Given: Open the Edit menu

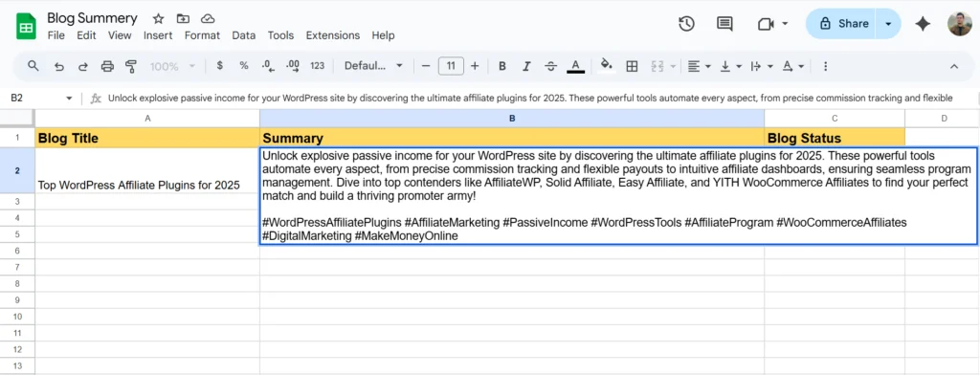Looking at the screenshot, I should tap(86, 35).
